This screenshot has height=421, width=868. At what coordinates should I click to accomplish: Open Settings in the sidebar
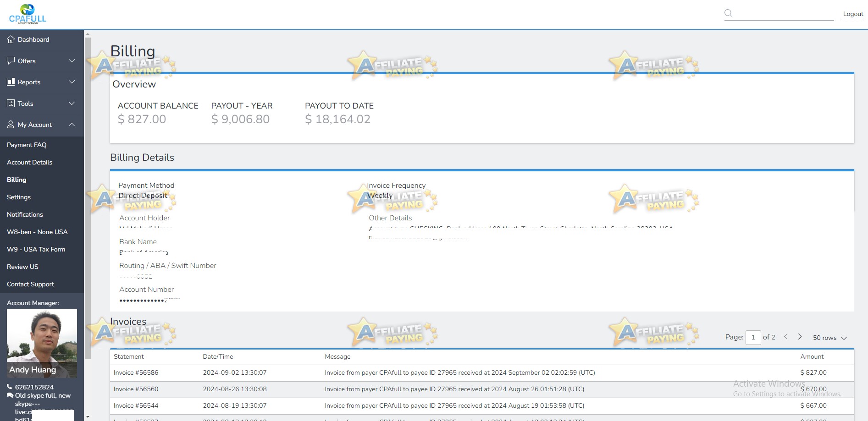point(19,197)
